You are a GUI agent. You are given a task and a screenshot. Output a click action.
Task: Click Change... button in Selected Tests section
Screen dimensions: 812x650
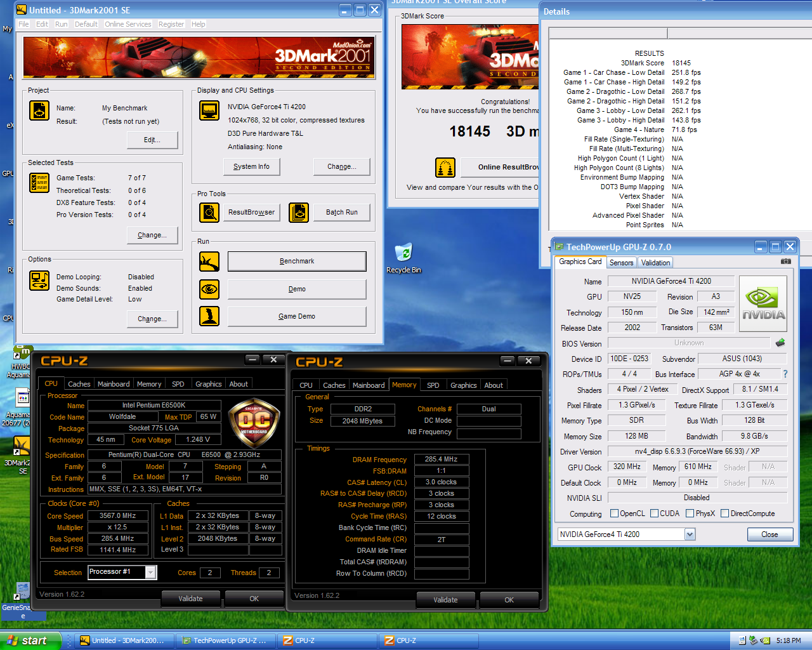pos(152,235)
